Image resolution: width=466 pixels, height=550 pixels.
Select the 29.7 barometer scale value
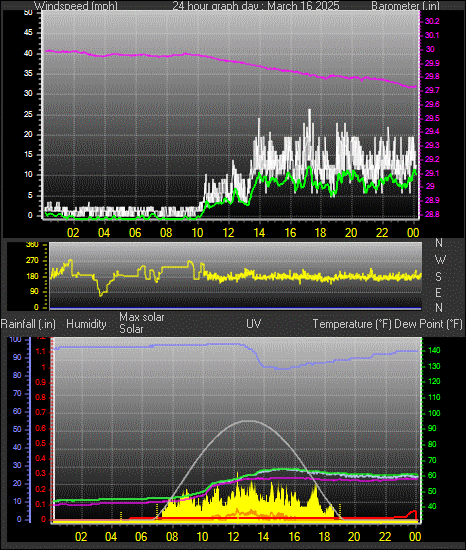coord(432,90)
